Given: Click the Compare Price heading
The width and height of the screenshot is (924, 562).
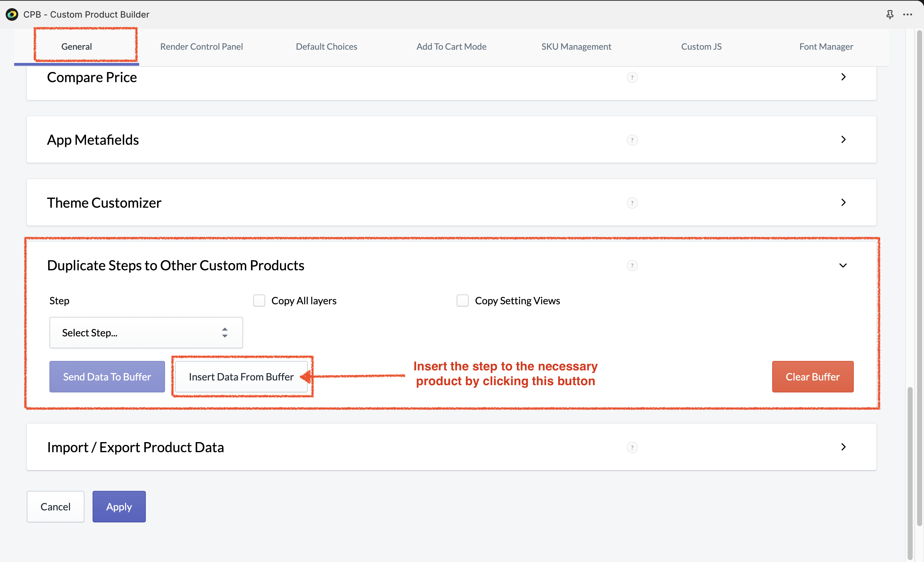Looking at the screenshot, I should (92, 77).
